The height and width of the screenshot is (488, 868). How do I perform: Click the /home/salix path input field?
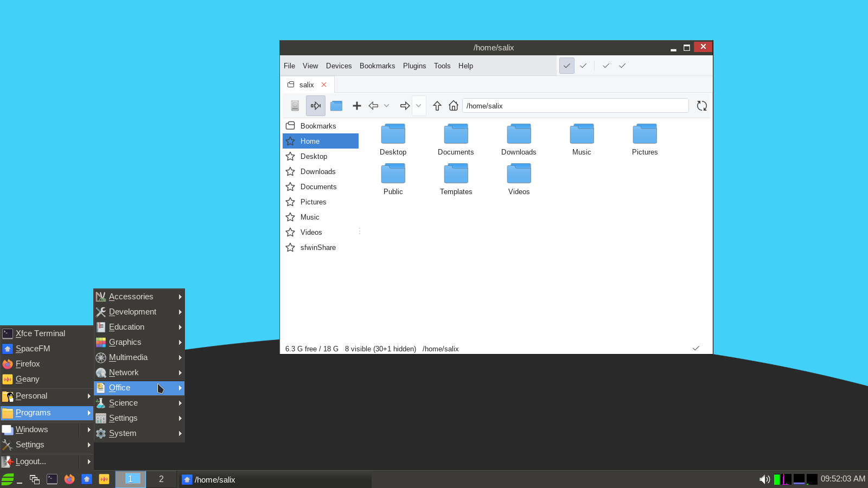(x=576, y=106)
